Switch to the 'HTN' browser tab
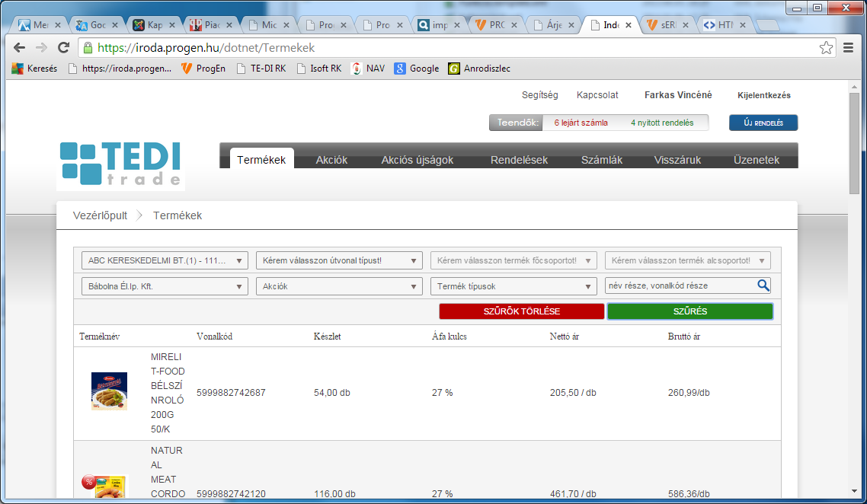The width and height of the screenshot is (867, 504). coord(725,25)
